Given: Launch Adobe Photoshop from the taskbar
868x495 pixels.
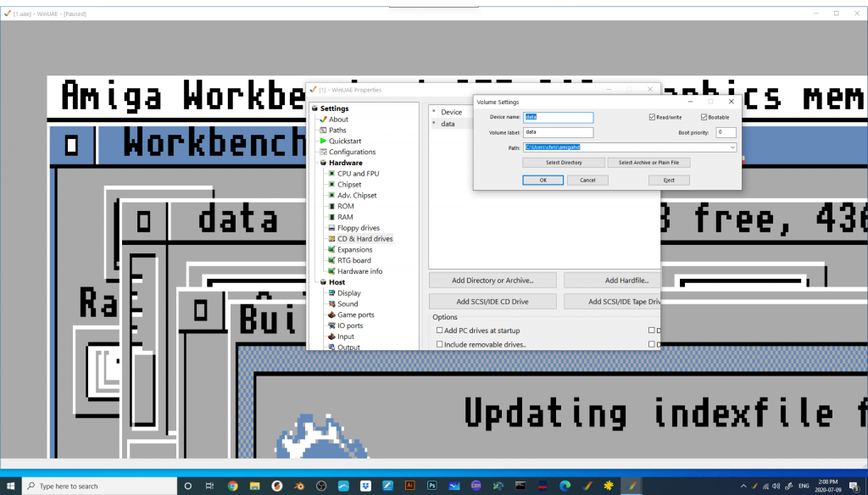Looking at the screenshot, I should (x=431, y=486).
